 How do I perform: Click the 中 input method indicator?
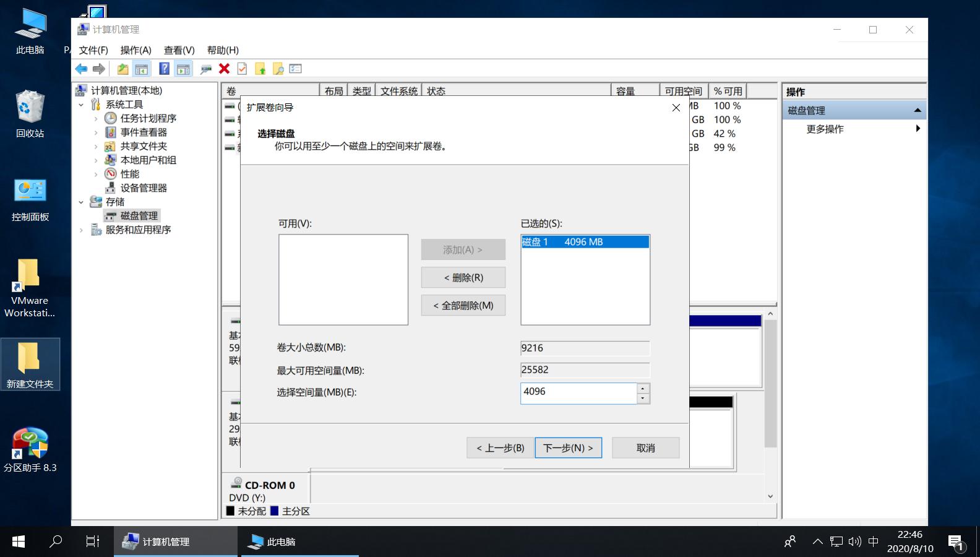point(874,542)
